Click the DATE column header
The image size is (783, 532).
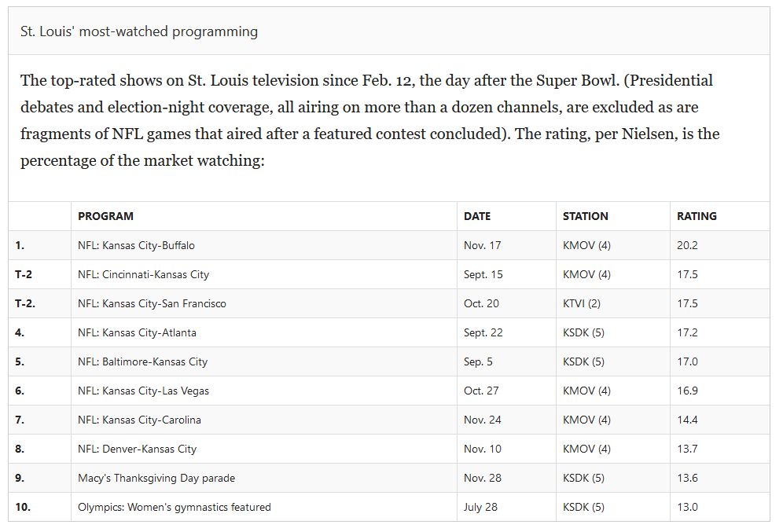(477, 216)
